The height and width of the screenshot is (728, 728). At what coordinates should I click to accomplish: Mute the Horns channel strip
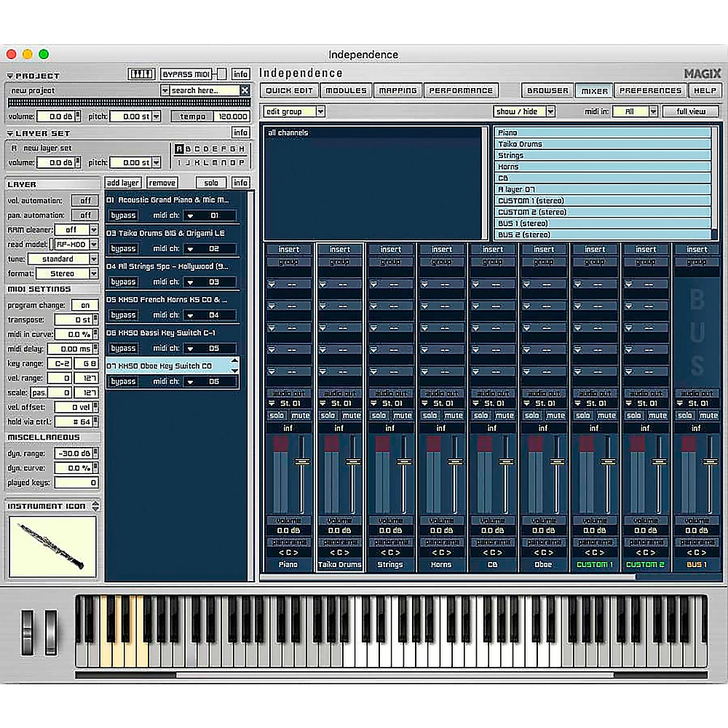(x=454, y=414)
